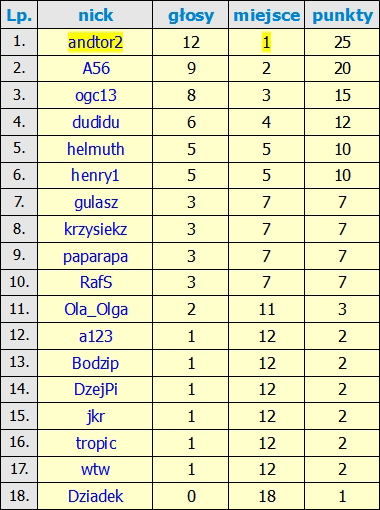Select the wtw nickname link
The width and height of the screenshot is (380, 510).
click(95, 470)
